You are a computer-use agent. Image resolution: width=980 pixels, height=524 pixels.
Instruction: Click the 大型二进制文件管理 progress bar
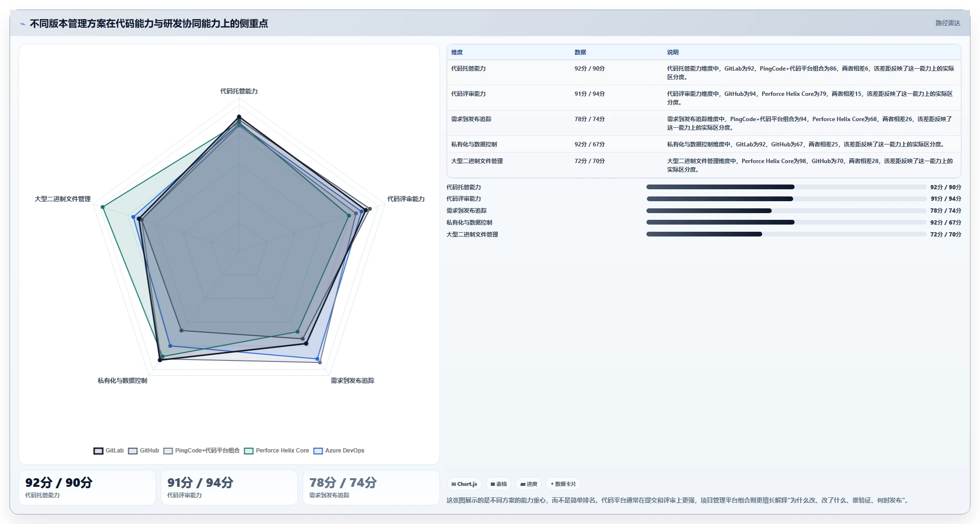[x=786, y=234]
